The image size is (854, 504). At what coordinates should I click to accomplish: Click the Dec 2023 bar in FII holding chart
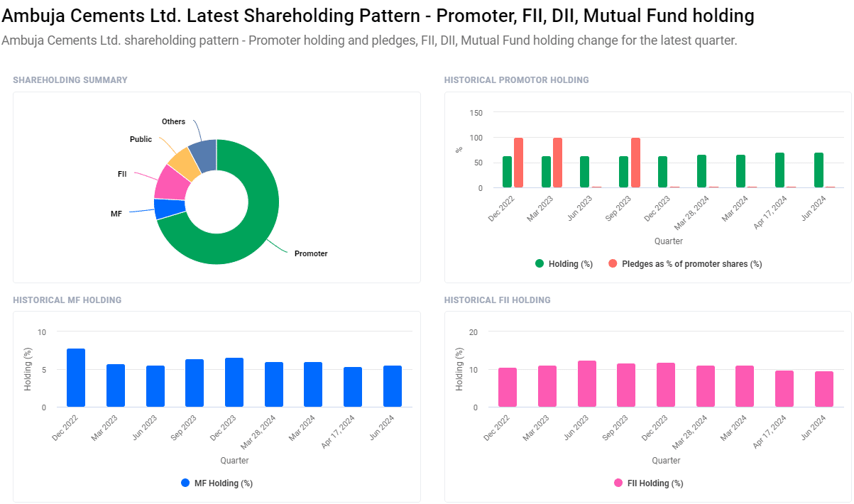click(666, 385)
